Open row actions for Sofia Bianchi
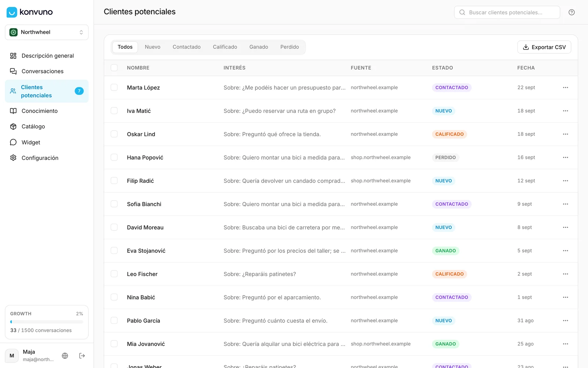Viewport: 588px width, 368px height. pyautogui.click(x=565, y=204)
